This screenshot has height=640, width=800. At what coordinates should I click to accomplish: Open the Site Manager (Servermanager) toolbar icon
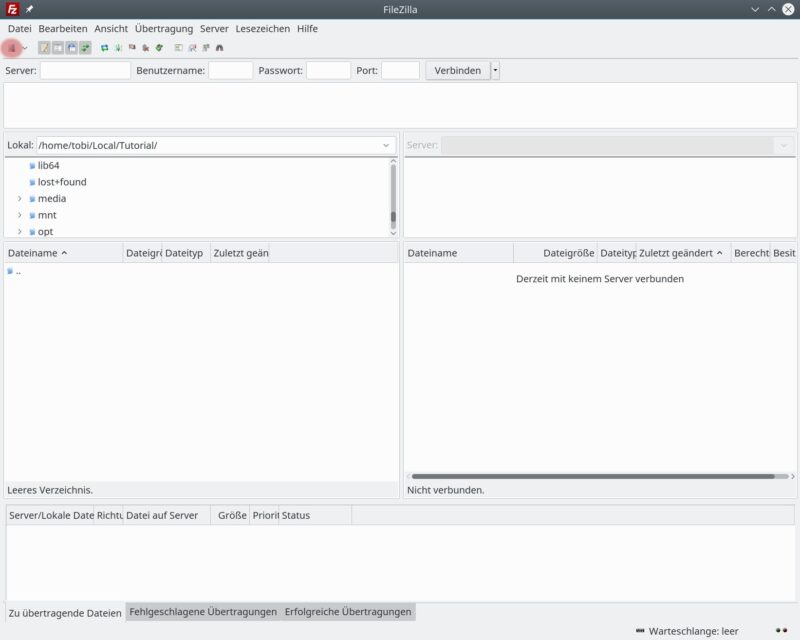click(12, 48)
